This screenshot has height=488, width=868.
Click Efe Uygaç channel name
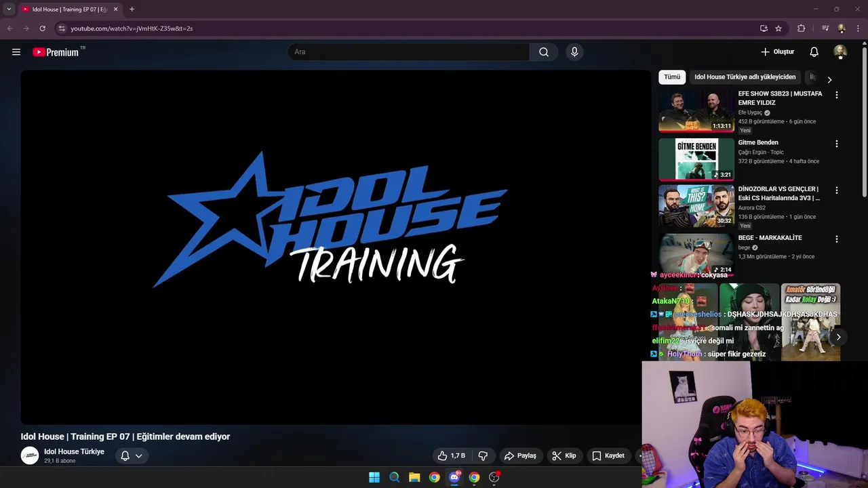pos(750,113)
